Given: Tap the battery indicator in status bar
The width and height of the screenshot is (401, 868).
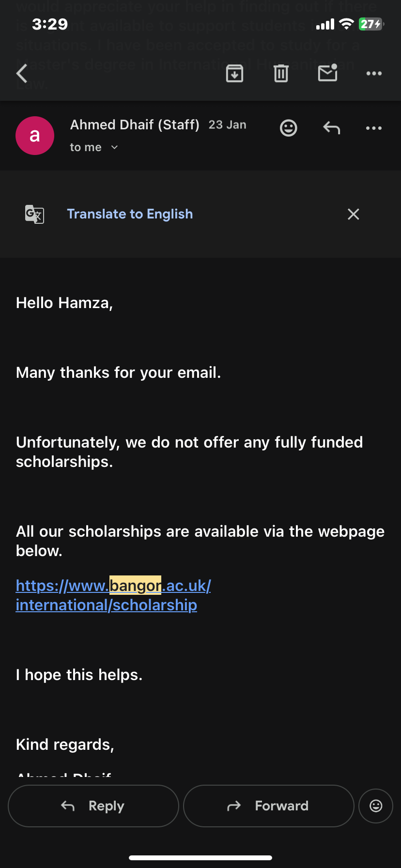Looking at the screenshot, I should coord(371,24).
